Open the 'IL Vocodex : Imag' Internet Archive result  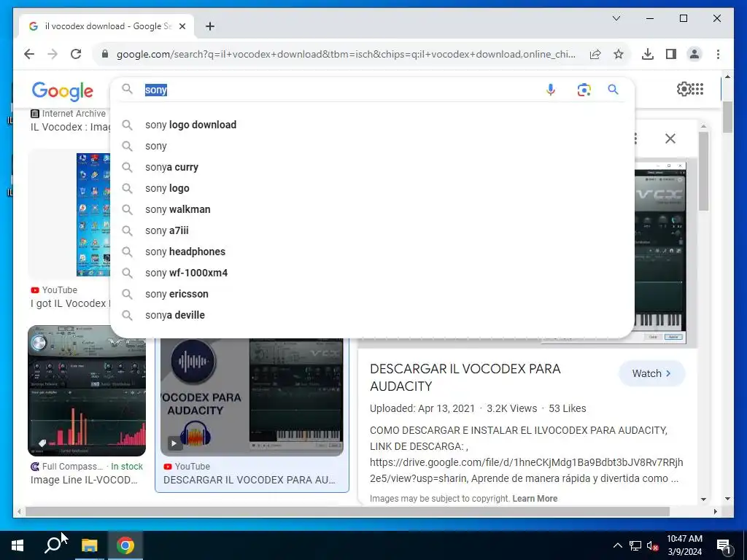[x=70, y=127]
